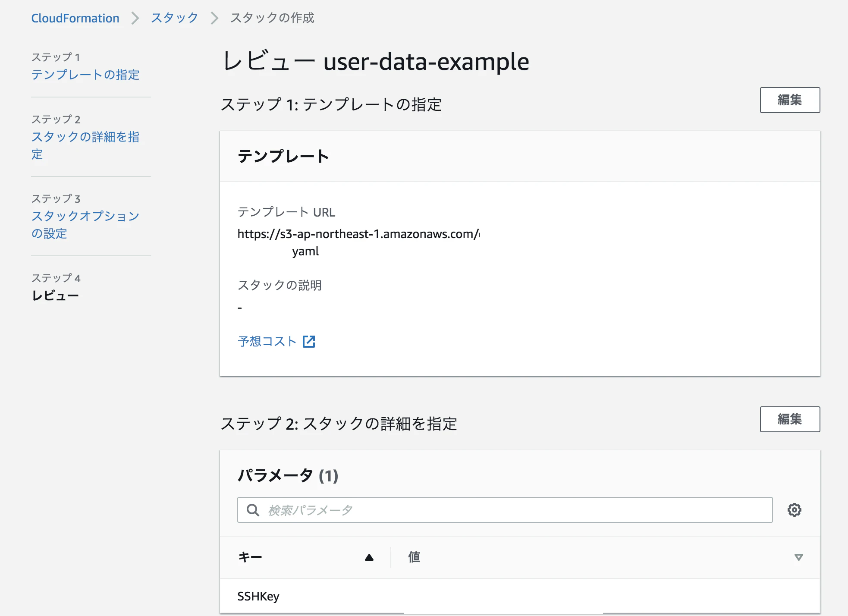Open parameter table settings gear
The height and width of the screenshot is (616, 848).
794,510
